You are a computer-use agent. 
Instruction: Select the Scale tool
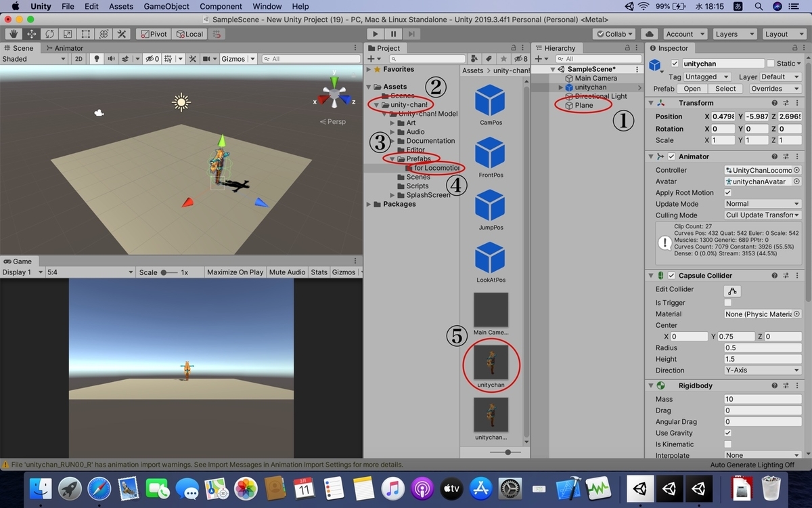[68, 34]
